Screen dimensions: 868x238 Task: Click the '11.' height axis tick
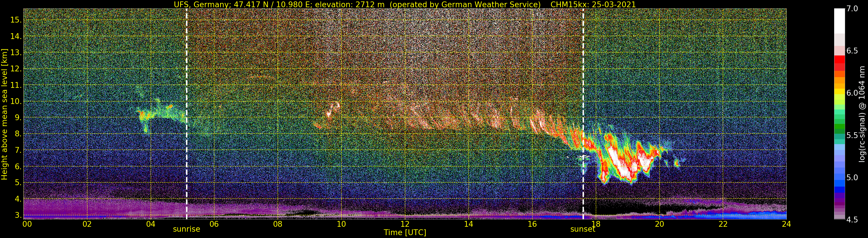click(16, 85)
